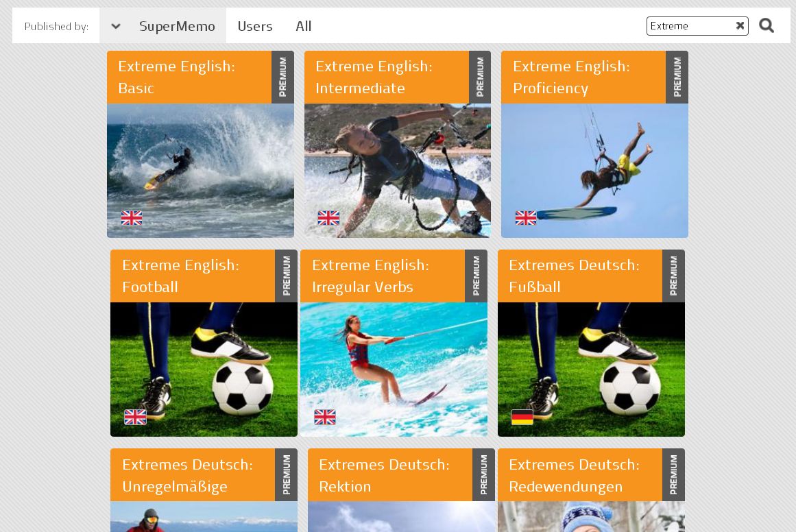Select the SuperMemo publisher tab
This screenshot has height=532, width=796.
coord(177,26)
